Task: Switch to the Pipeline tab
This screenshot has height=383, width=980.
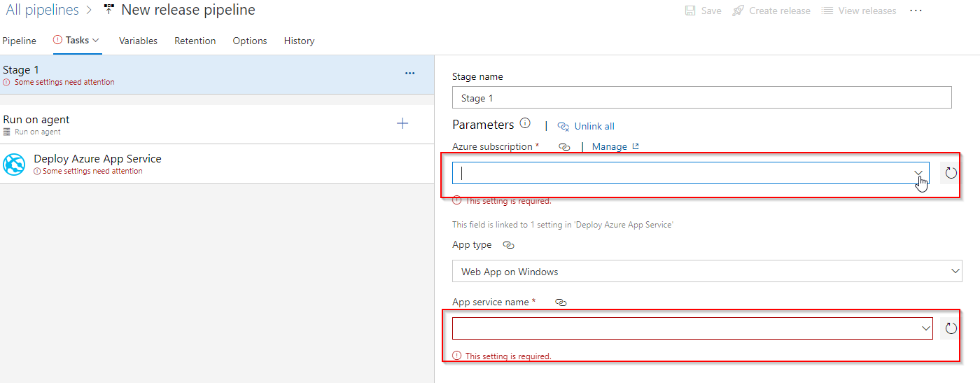Action: click(x=20, y=41)
